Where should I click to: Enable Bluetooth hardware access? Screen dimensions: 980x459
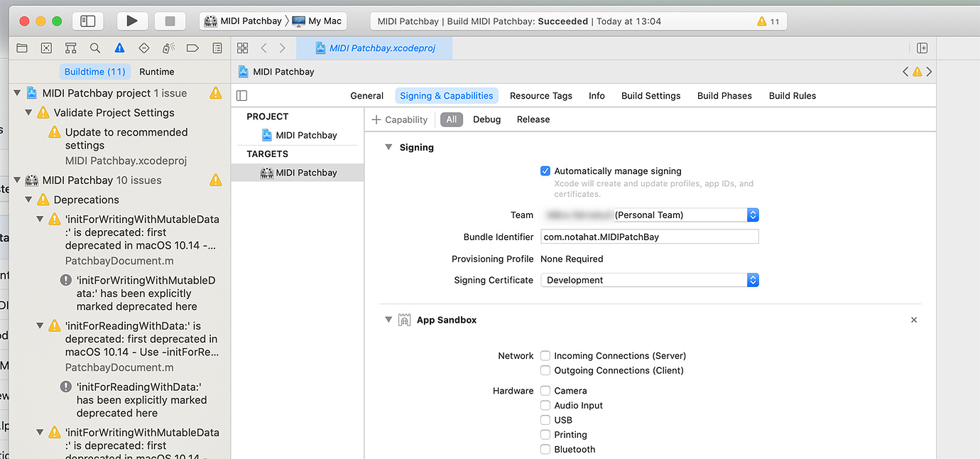pos(545,450)
